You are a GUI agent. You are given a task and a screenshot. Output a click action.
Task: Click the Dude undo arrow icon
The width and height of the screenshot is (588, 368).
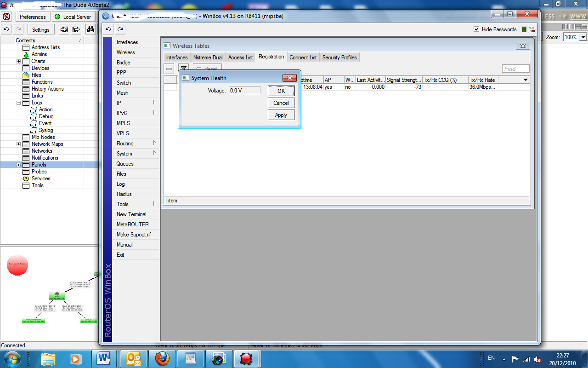(6, 29)
